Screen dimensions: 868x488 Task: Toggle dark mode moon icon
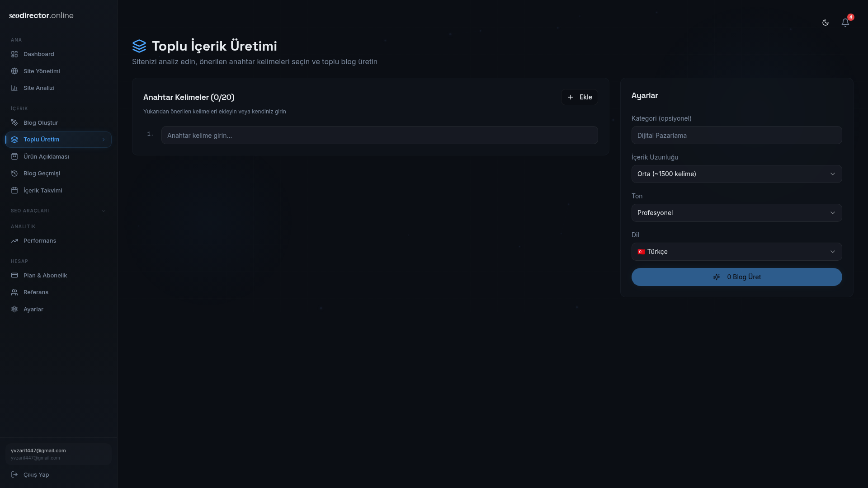826,23
